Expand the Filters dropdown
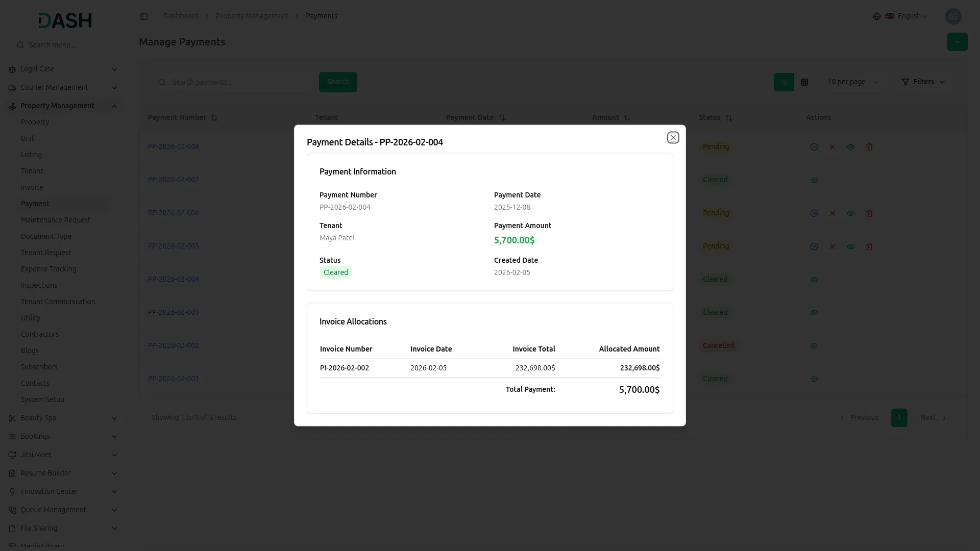 click(x=923, y=82)
